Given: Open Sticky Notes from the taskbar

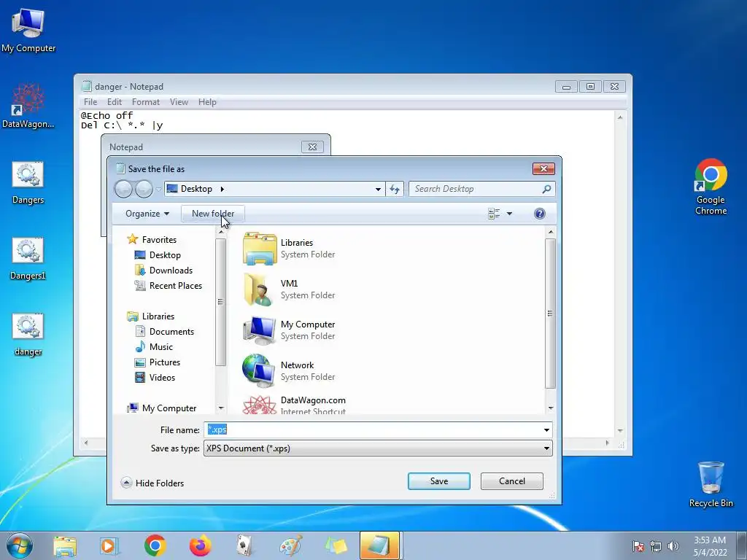Looking at the screenshot, I should 336,545.
